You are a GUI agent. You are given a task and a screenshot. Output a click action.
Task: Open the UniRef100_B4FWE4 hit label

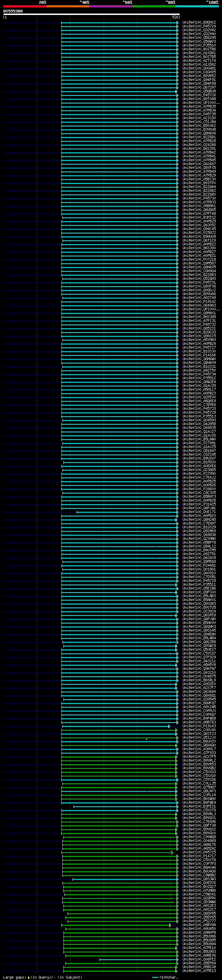[x=199, y=802]
